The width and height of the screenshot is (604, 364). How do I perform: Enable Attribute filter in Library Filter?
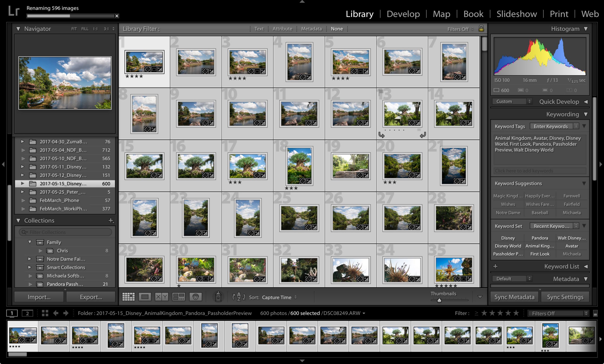click(x=282, y=29)
